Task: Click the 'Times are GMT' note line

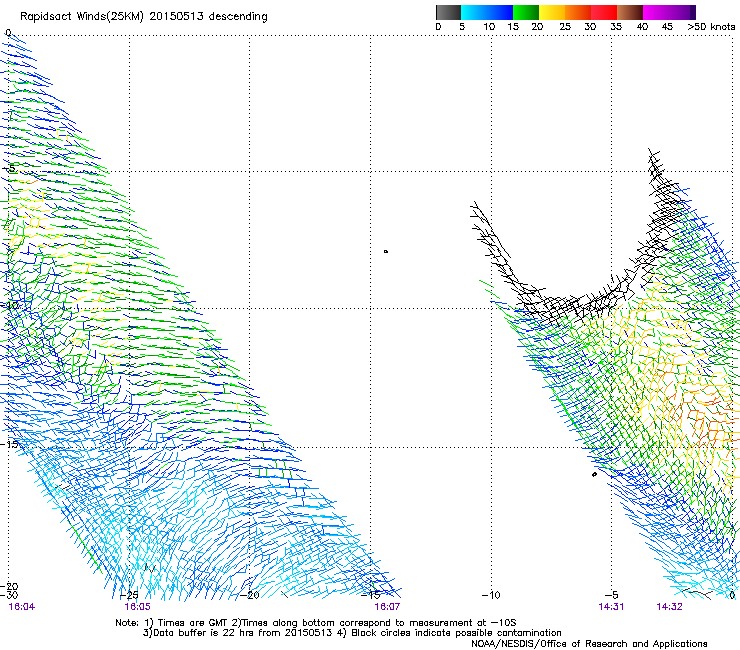Action: tap(315, 623)
